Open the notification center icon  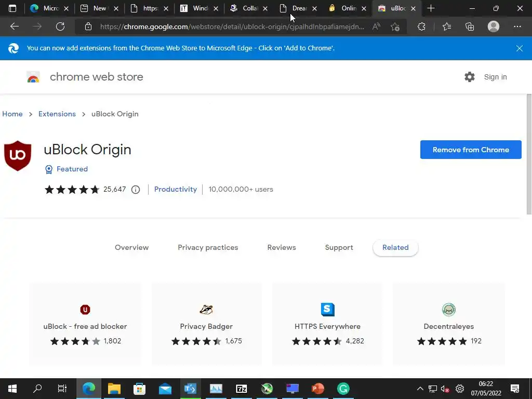(x=515, y=389)
